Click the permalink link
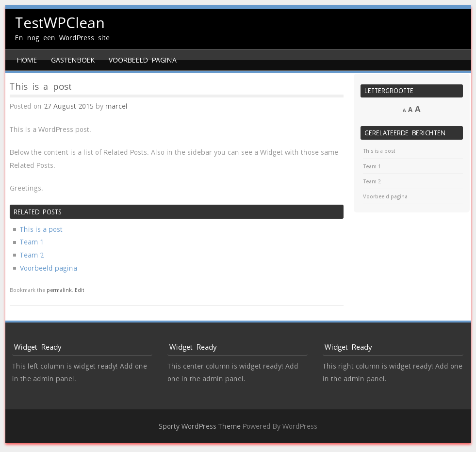This screenshot has height=452, width=476. [x=59, y=290]
